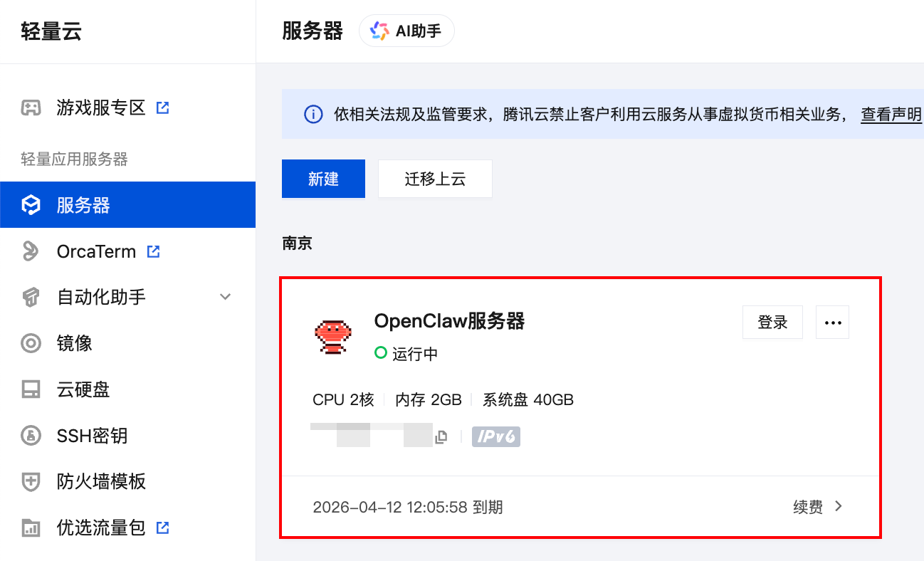The width and height of the screenshot is (924, 561).
Task: Click 新建 to create a new server
Action: click(x=323, y=179)
